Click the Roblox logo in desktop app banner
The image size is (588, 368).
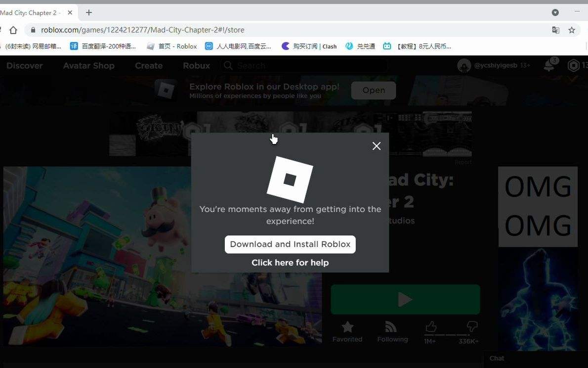pyautogui.click(x=166, y=90)
